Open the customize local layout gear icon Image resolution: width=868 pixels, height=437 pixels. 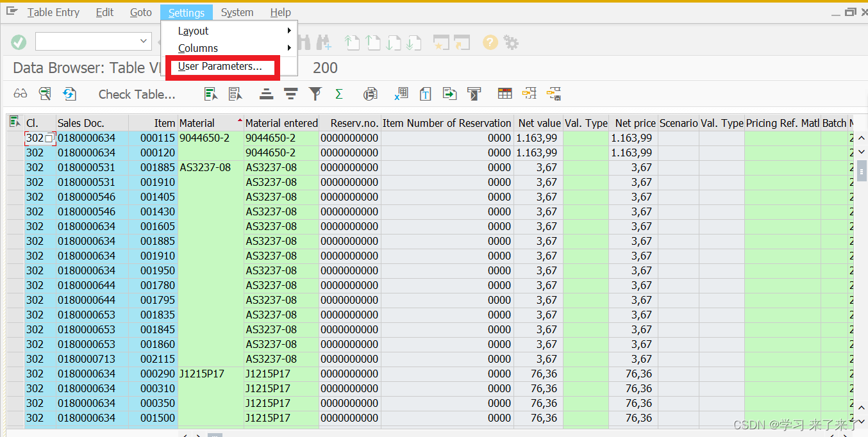511,42
